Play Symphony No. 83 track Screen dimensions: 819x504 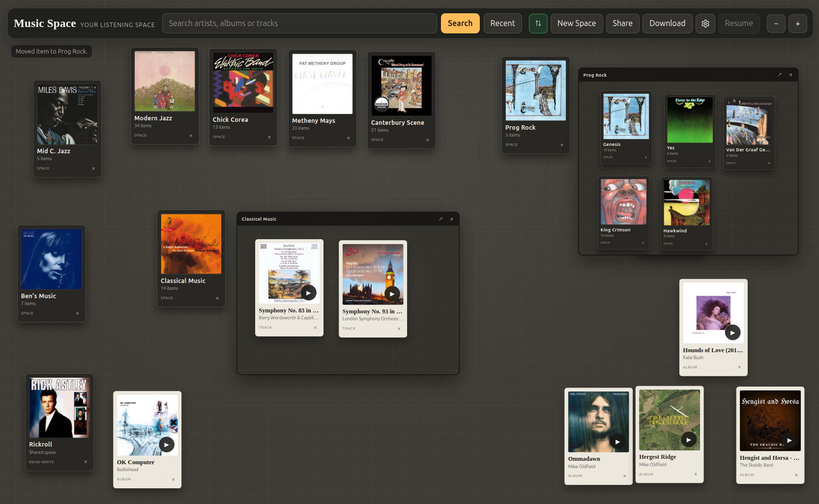pos(308,293)
